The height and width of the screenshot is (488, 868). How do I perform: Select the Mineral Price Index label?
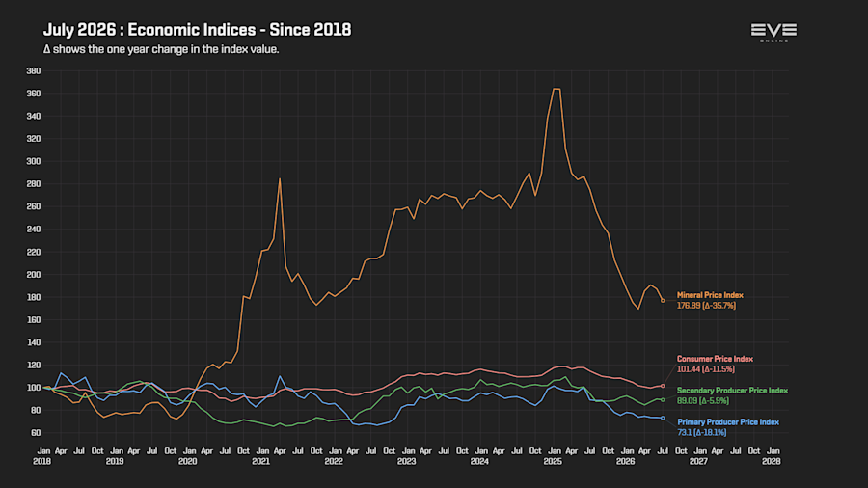pos(710,295)
